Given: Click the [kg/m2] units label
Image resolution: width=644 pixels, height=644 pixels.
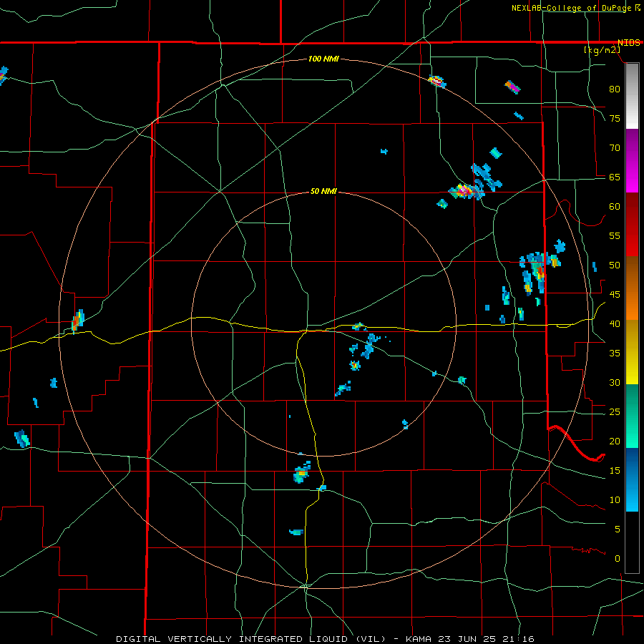Looking at the screenshot, I should click(x=602, y=50).
